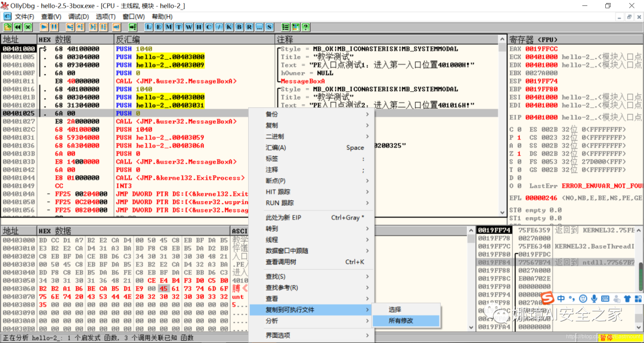Toggle Sogou IME Chinese/English 中 mode
This screenshot has height=343, width=644.
pos(561,298)
